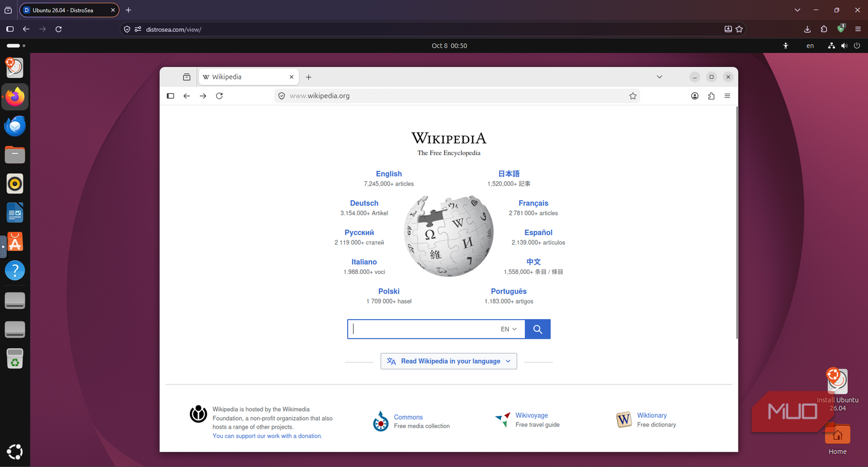The width and height of the screenshot is (868, 467).
Task: Expand the outer browser tab list chevron
Action: click(798, 10)
